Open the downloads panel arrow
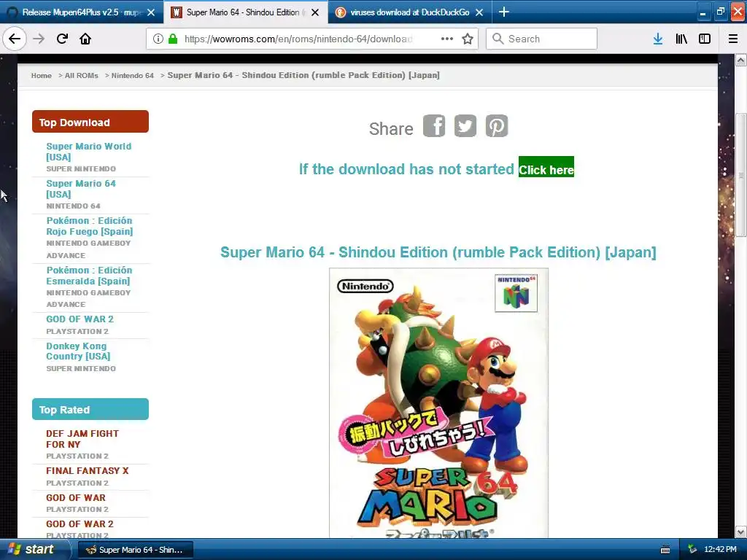Screen dimensions: 747x560 click(658, 39)
